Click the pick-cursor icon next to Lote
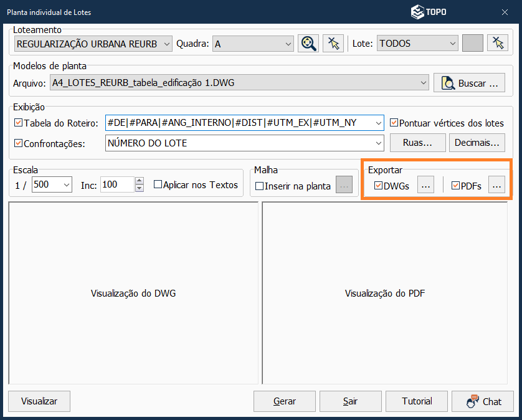The height and width of the screenshot is (420, 522). point(497,43)
